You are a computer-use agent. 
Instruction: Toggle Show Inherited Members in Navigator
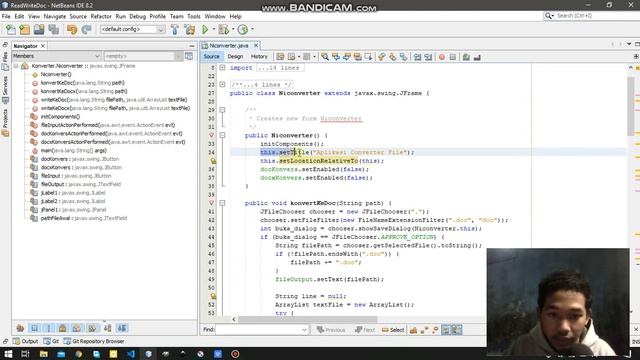(x=20, y=328)
